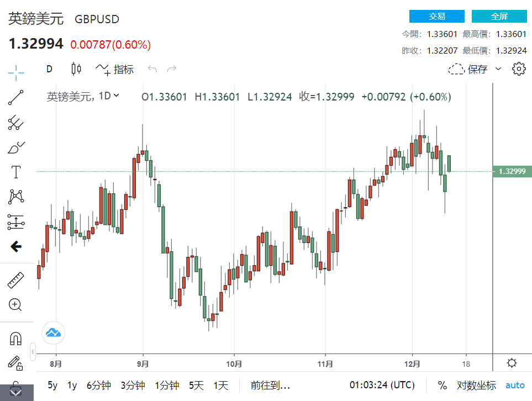Toggle percentage scale on price axis
532x401 pixels.
[x=442, y=386]
